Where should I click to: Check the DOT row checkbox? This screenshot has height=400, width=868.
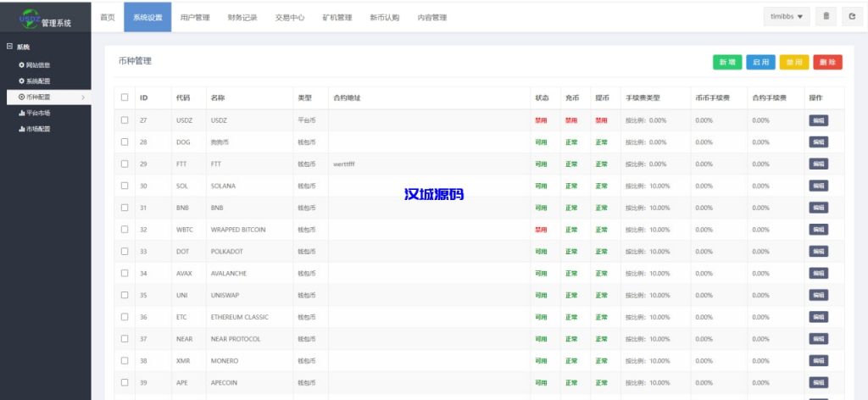125,251
